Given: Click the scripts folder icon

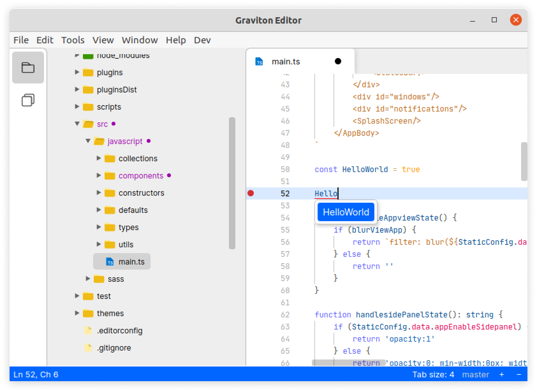Looking at the screenshot, I should [x=88, y=107].
